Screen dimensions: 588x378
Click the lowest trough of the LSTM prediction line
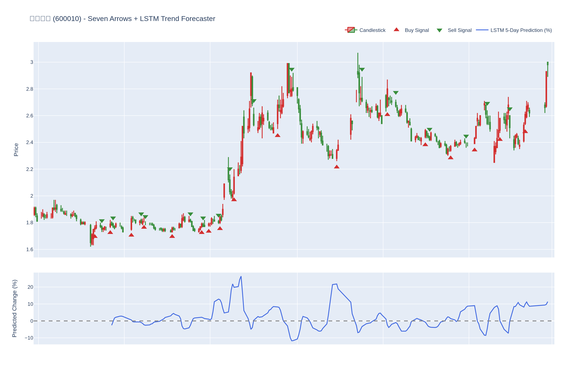coord(292,341)
